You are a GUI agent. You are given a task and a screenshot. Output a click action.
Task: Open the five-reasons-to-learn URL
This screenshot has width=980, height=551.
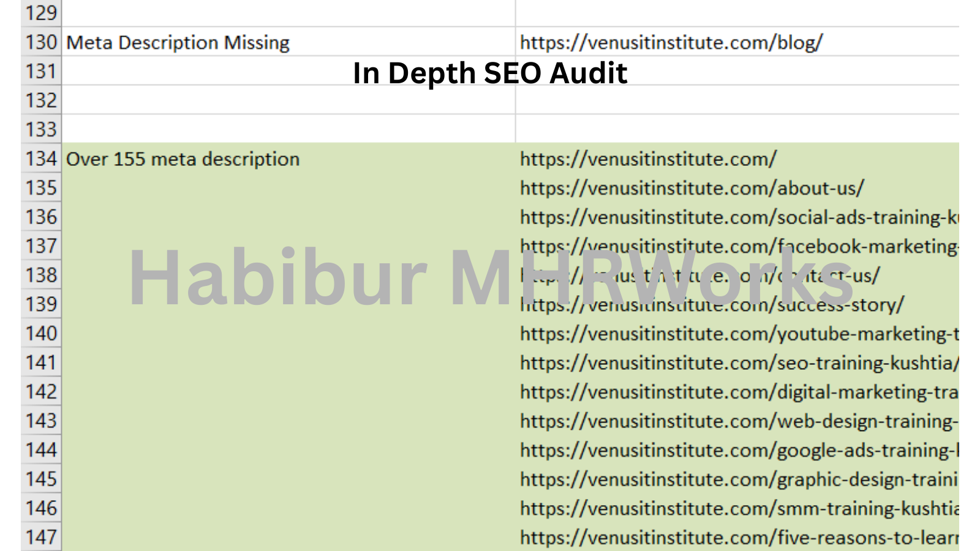click(739, 538)
